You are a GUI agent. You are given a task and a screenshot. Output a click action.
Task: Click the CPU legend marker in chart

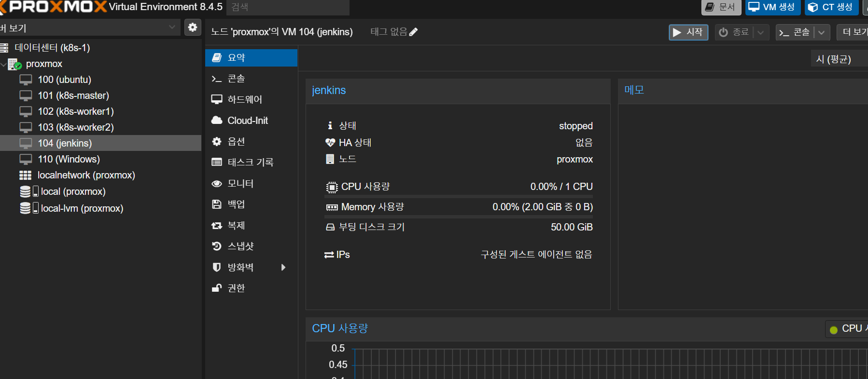click(834, 330)
